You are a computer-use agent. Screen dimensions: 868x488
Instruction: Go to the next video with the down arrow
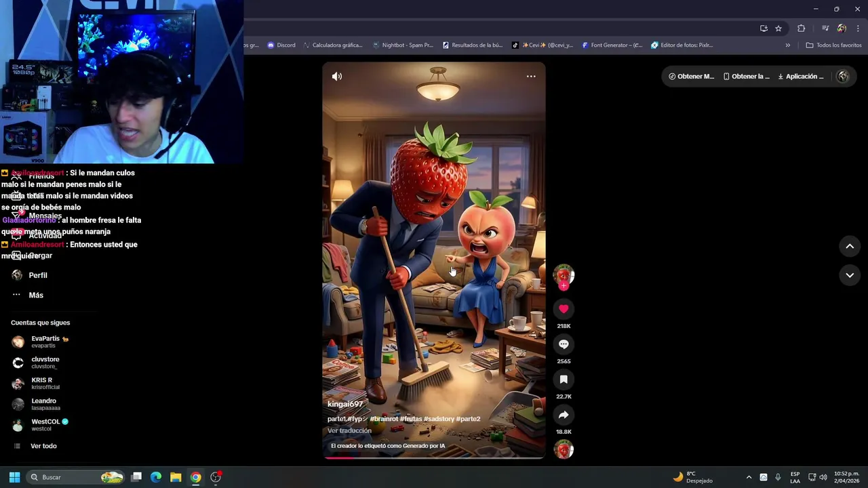(x=850, y=275)
